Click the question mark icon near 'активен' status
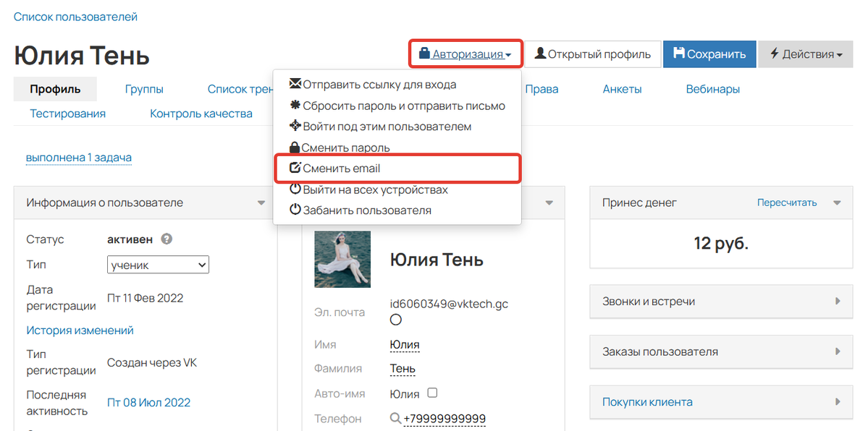Viewport: 868px width, 431px height. click(166, 239)
